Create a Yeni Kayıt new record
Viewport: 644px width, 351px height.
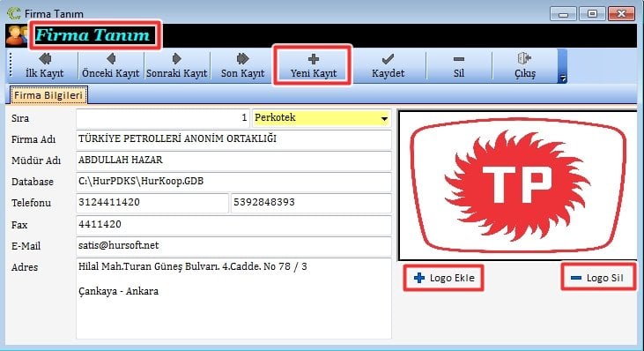click(x=313, y=66)
